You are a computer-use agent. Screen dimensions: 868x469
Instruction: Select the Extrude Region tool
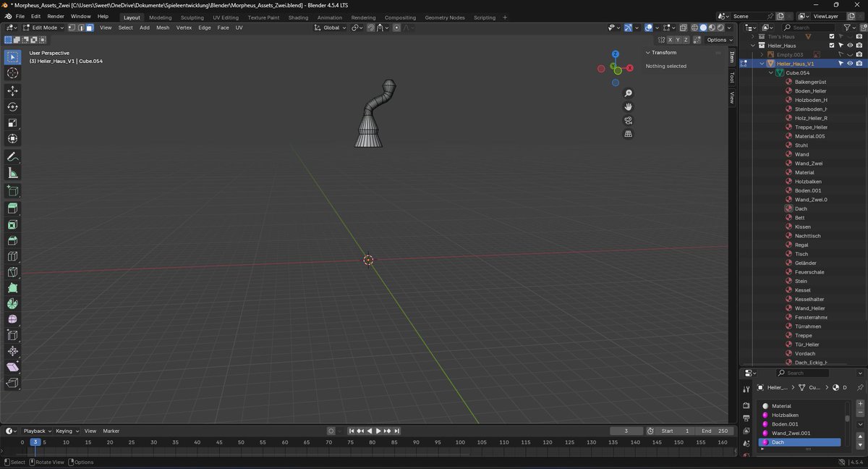(x=12, y=208)
